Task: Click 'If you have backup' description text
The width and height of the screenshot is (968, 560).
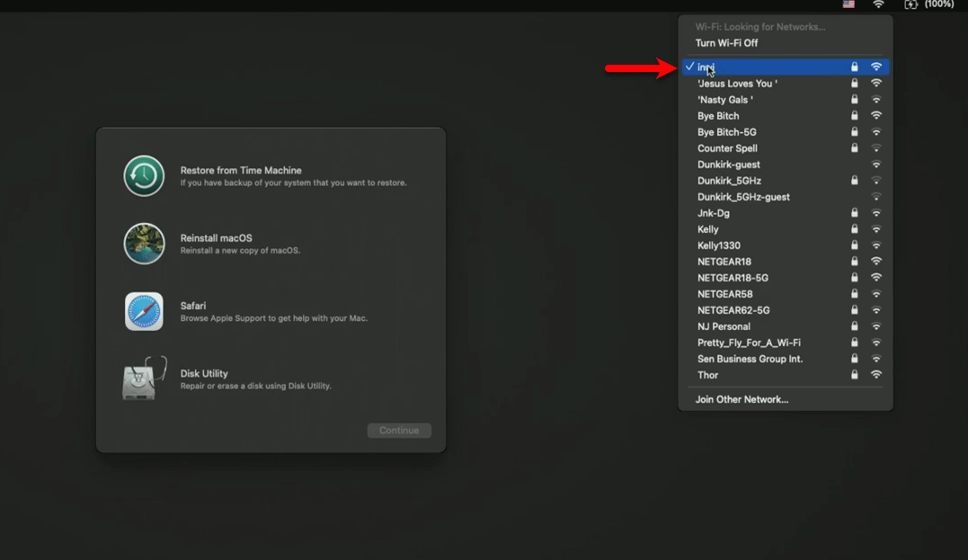Action: coord(293,182)
